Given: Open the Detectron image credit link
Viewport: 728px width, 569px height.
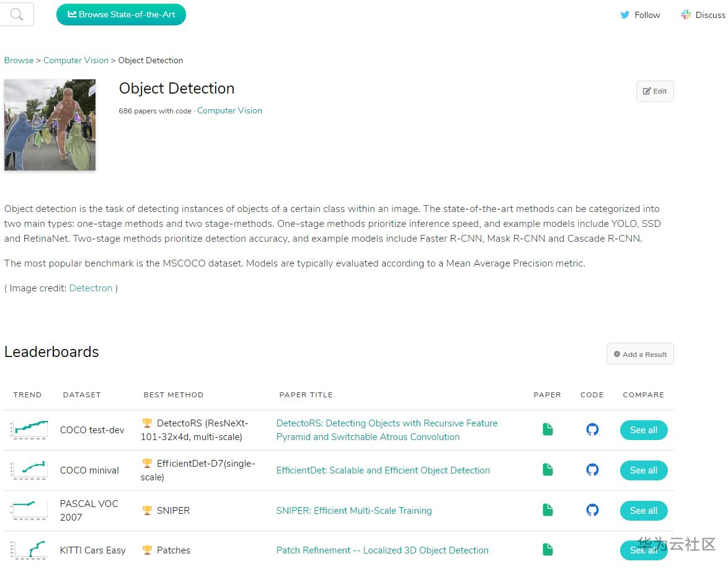Looking at the screenshot, I should point(91,288).
